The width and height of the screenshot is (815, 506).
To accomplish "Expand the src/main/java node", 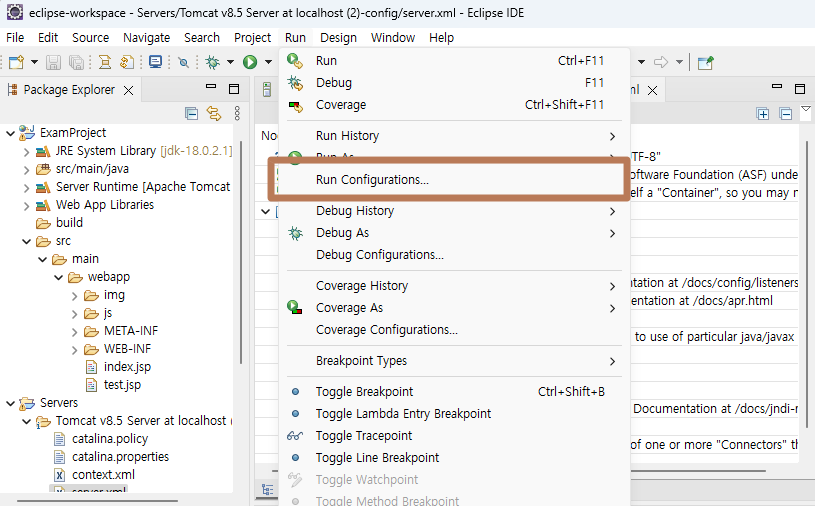I will (x=27, y=170).
